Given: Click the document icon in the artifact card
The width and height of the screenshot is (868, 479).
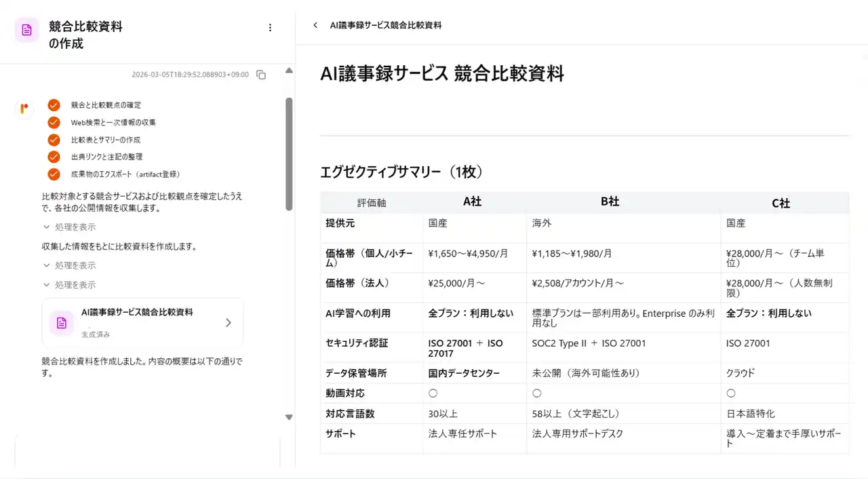Looking at the screenshot, I should 61,323.
